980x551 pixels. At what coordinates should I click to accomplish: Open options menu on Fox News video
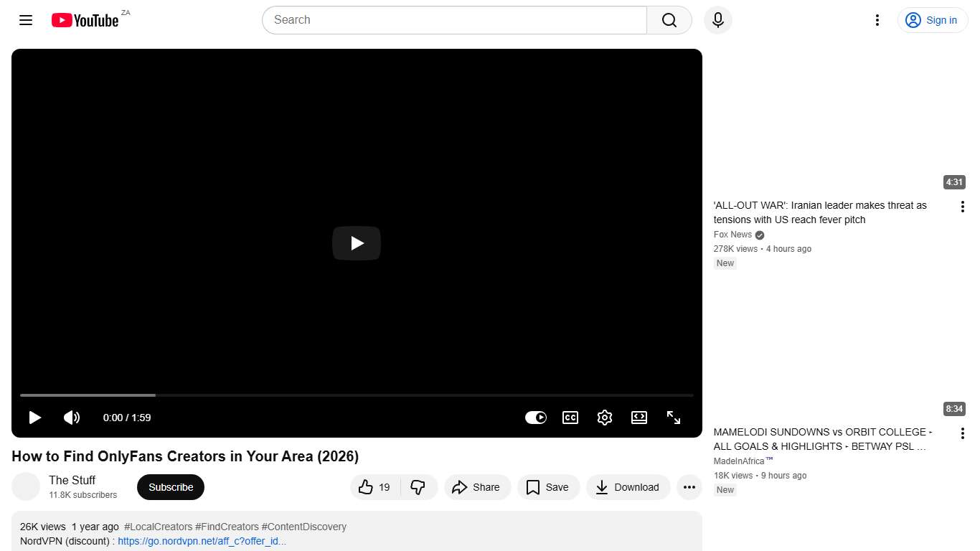pos(962,206)
